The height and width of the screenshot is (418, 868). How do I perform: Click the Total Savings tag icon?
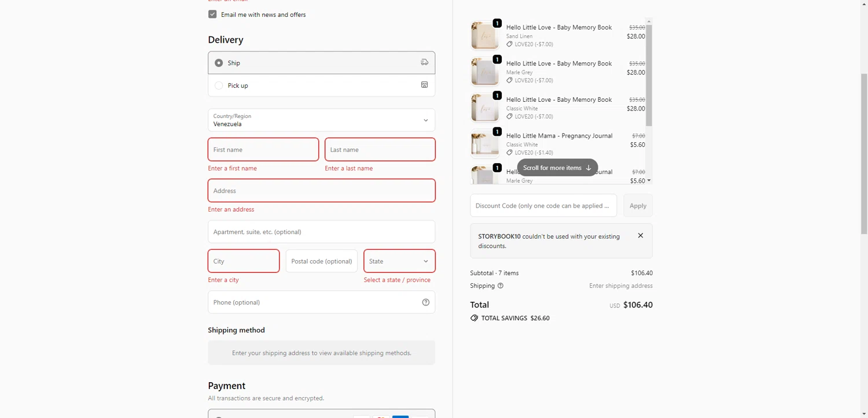tap(475, 318)
